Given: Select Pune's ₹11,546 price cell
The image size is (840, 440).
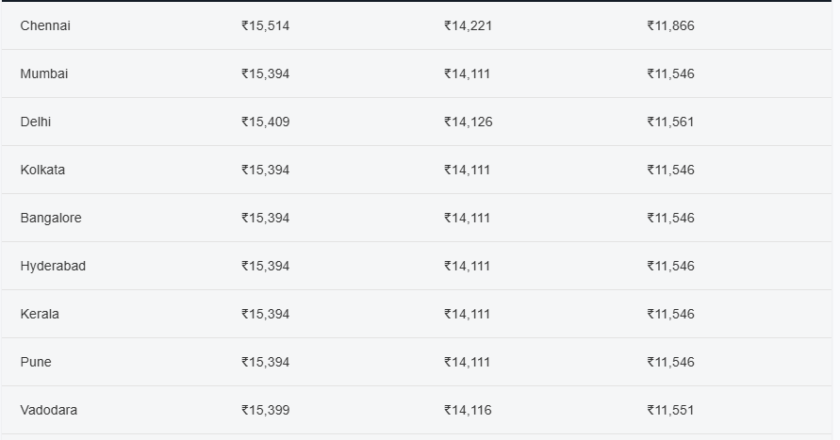Looking at the screenshot, I should 670,362.
